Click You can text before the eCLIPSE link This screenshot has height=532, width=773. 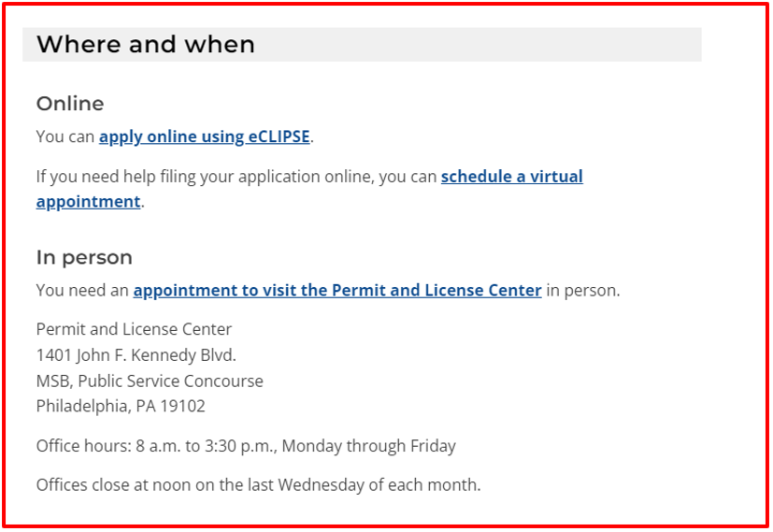click(x=65, y=137)
